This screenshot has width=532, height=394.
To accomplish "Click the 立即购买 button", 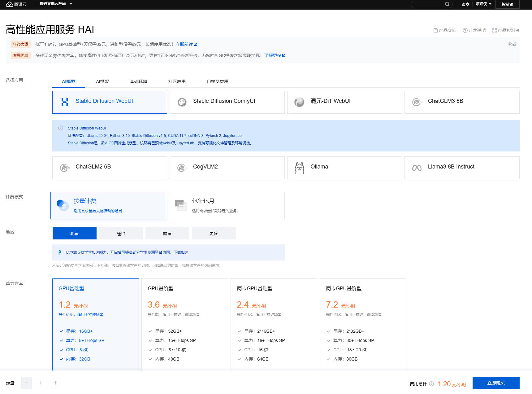I will point(496,383).
